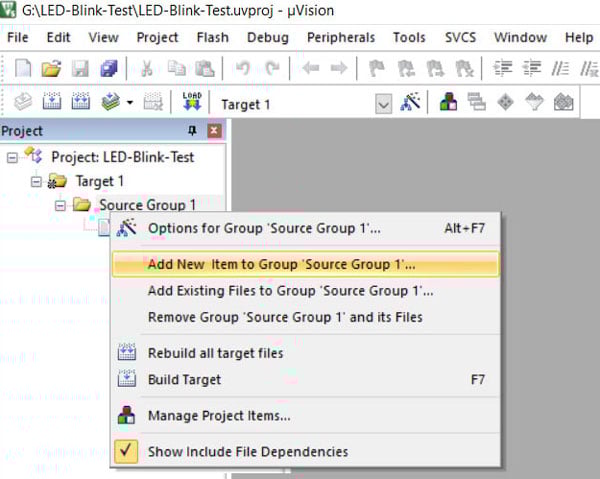Open the Target 1 selection dropdown
Viewport: 600px width, 479px height.
point(383,104)
